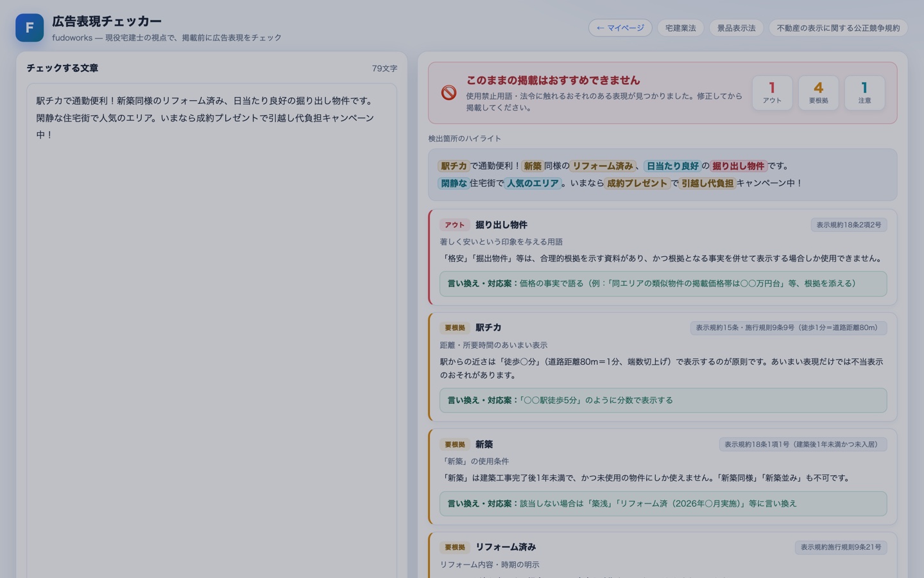This screenshot has height=578, width=924.
Task: Open the 景品表示法 reference link
Action: coord(736,28)
